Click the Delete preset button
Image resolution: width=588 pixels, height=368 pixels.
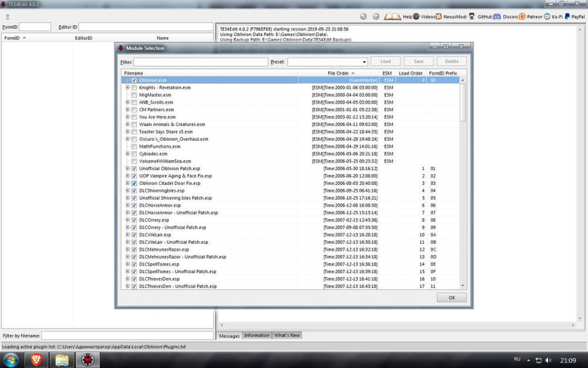(452, 61)
